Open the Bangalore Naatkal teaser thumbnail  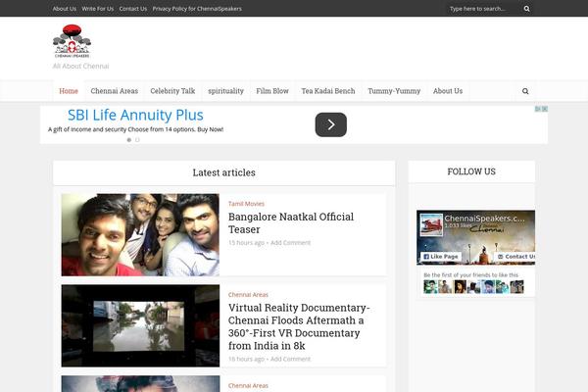click(x=140, y=235)
